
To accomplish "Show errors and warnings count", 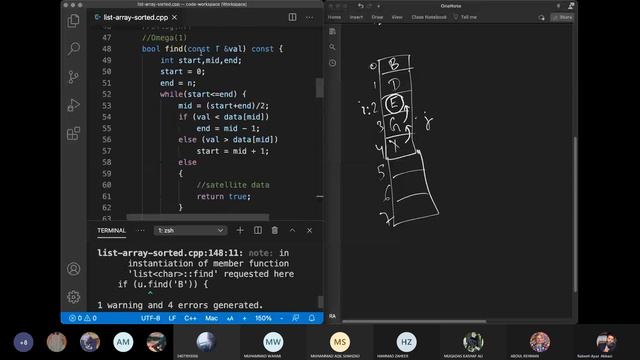I will coord(83,318).
